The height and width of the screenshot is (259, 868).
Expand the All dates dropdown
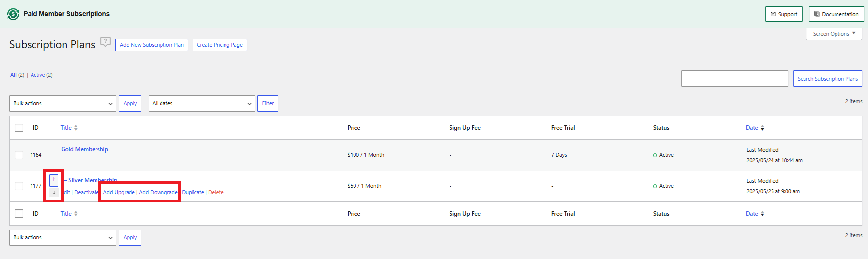(201, 104)
